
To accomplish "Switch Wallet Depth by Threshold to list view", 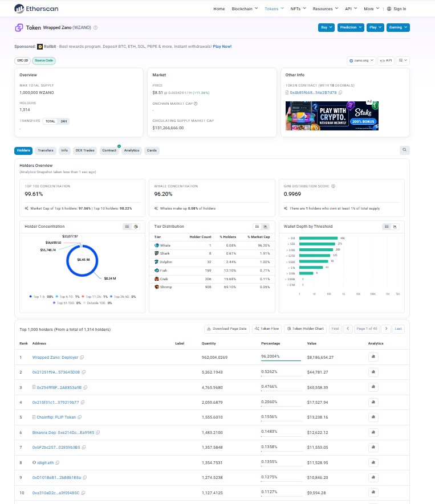I will point(387,227).
